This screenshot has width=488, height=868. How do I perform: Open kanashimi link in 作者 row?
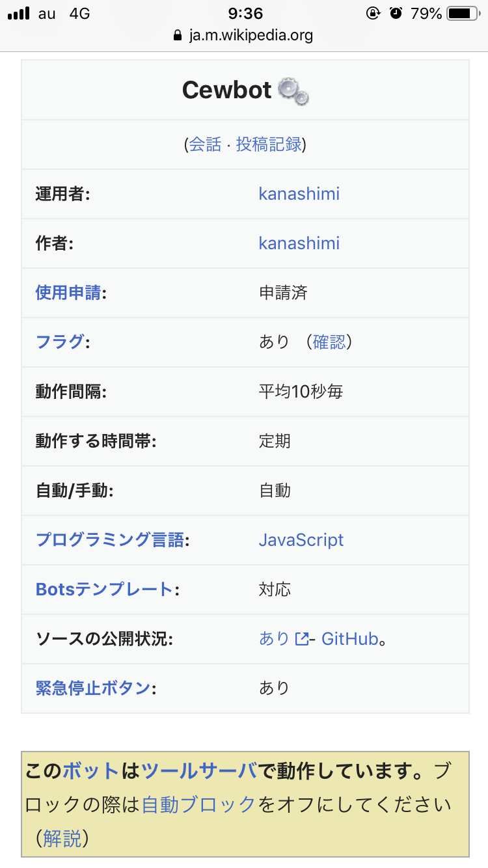click(299, 243)
